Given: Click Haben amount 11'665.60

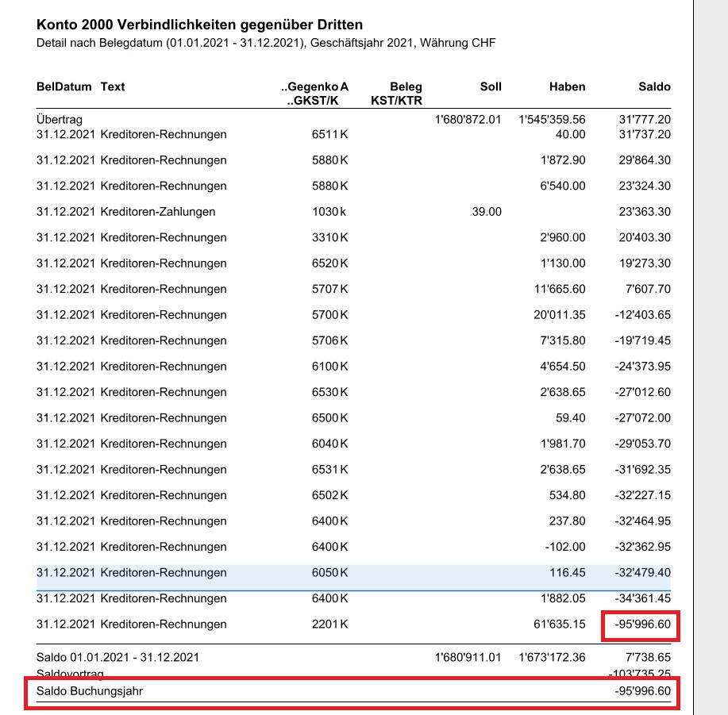Looking at the screenshot, I should 560,289.
